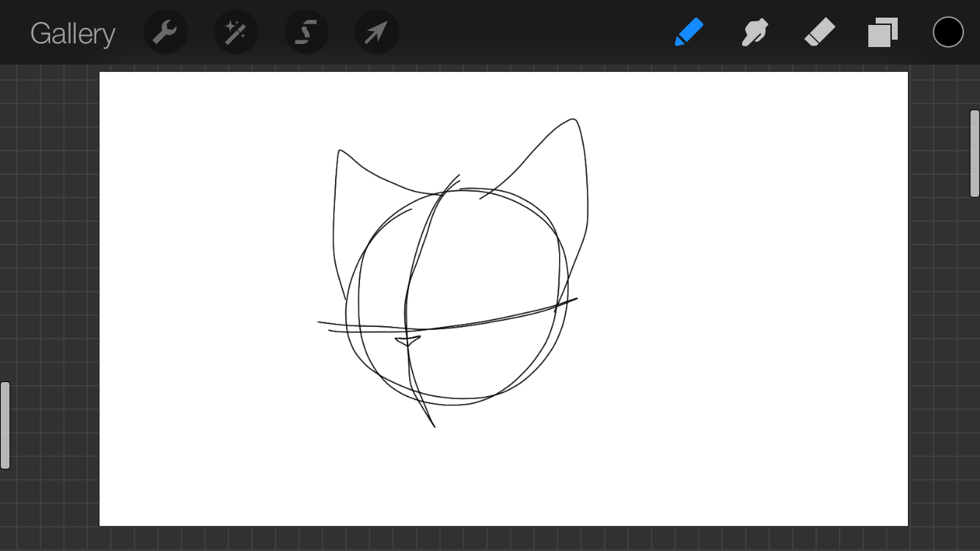Click the brush size slider on right edge

point(975,154)
